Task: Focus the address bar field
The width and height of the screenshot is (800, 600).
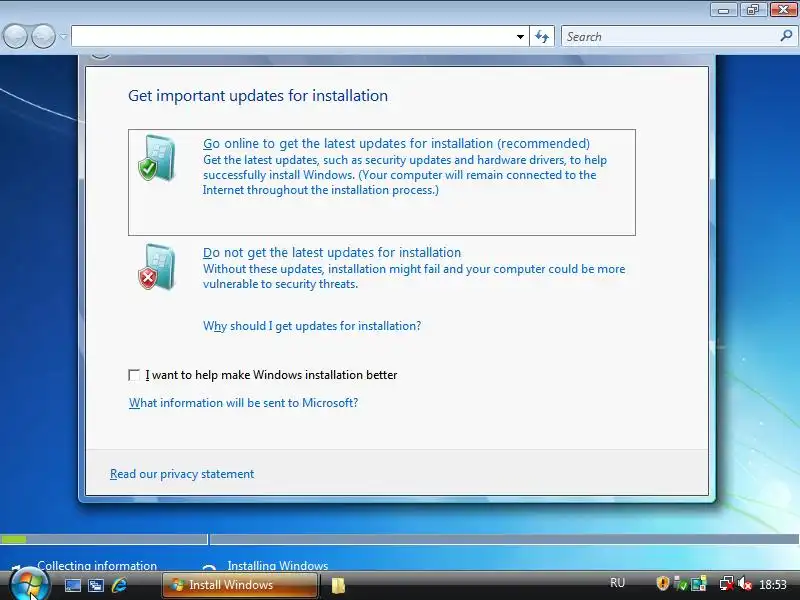Action: click(293, 37)
